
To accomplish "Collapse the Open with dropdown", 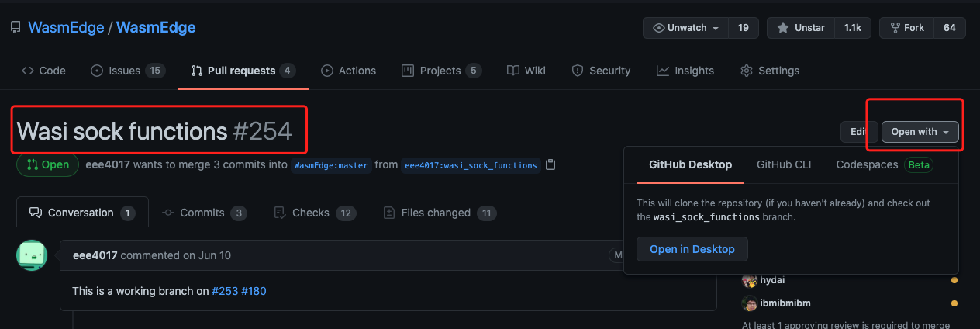I will pos(920,132).
